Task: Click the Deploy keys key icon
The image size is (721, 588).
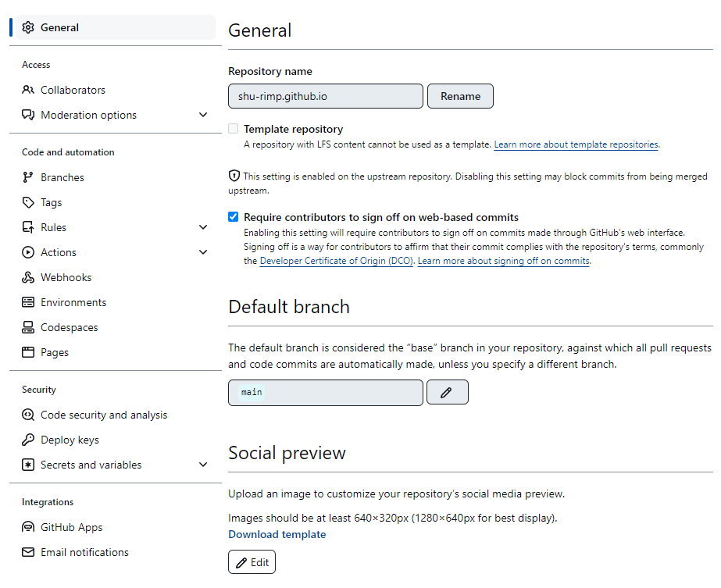Action: coord(28,440)
